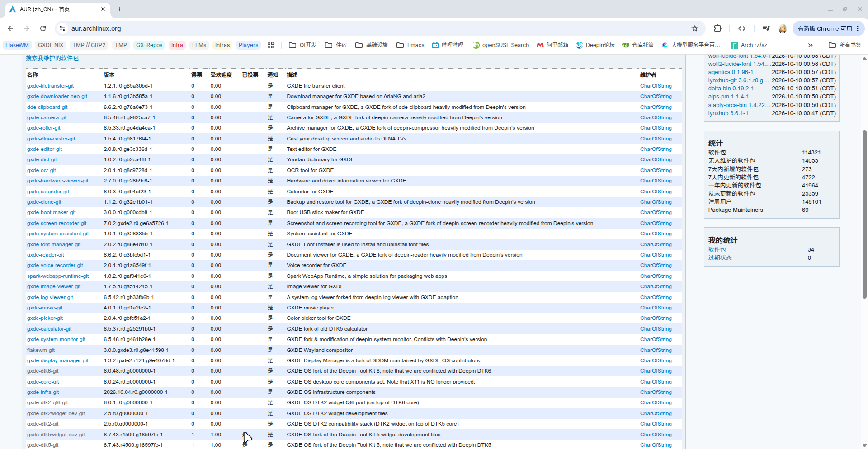Reload the AUR page
The width and height of the screenshot is (868, 449).
[43, 28]
